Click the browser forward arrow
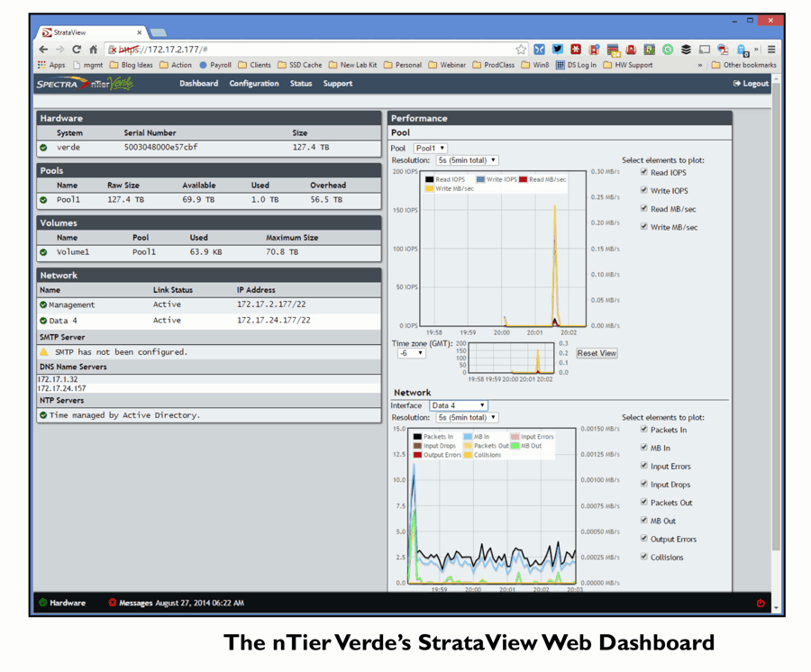The width and height of the screenshot is (811, 672). [60, 50]
